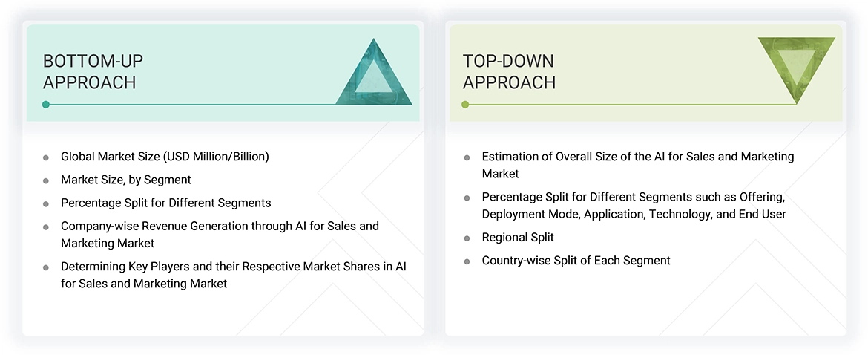Select Global Market Size bullet text
868x355 pixels.
pos(165,157)
